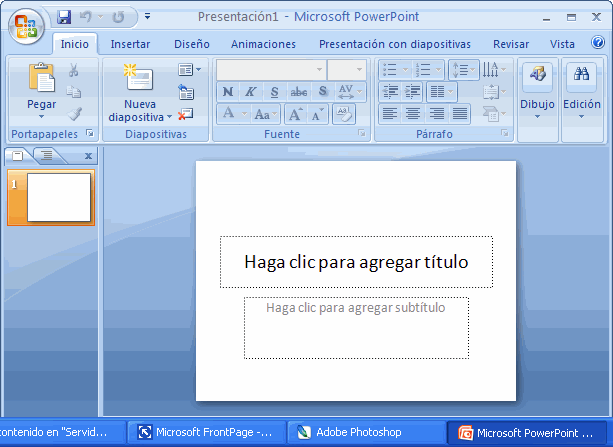Viewport: 613px width, 447px height.
Task: Click the Decrease font size icon
Action: 317,114
